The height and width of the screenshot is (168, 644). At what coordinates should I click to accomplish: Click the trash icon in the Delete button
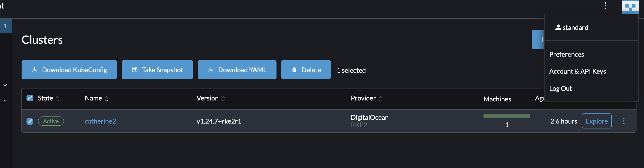point(294,69)
